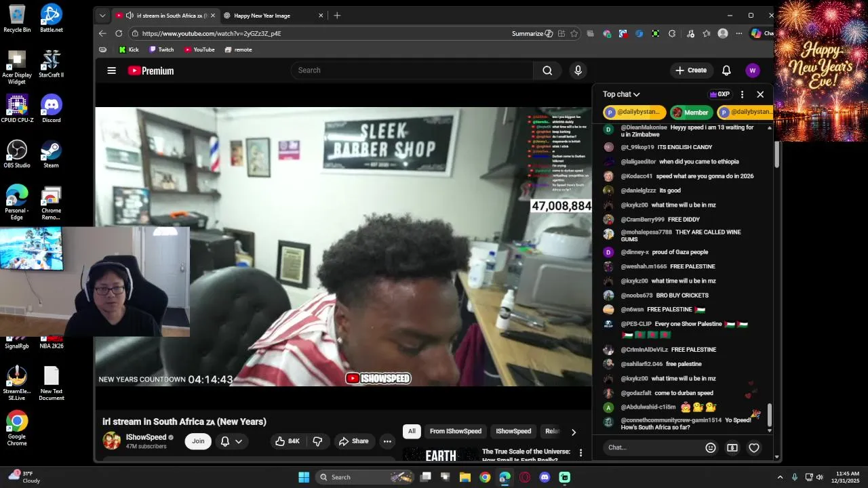Viewport: 868px width, 488px height.
Task: Refresh the browser page
Action: point(119,33)
